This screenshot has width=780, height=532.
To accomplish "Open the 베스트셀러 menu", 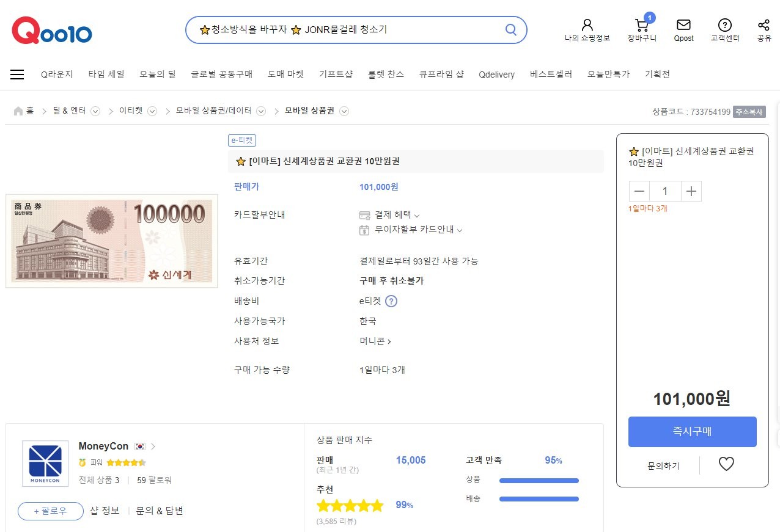I will (551, 75).
